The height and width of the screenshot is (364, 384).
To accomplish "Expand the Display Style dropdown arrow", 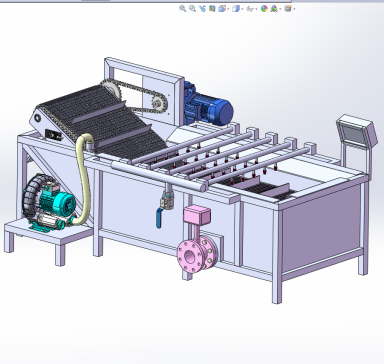I will [x=242, y=9].
